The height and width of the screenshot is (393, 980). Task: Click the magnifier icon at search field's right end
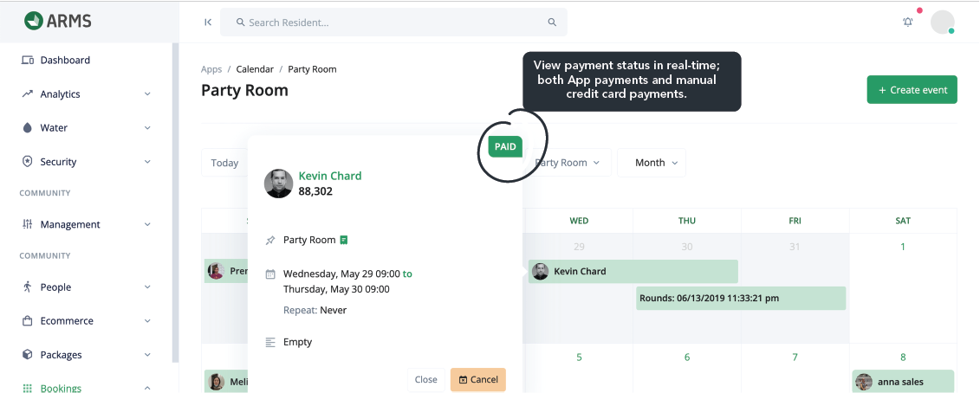pyautogui.click(x=552, y=23)
